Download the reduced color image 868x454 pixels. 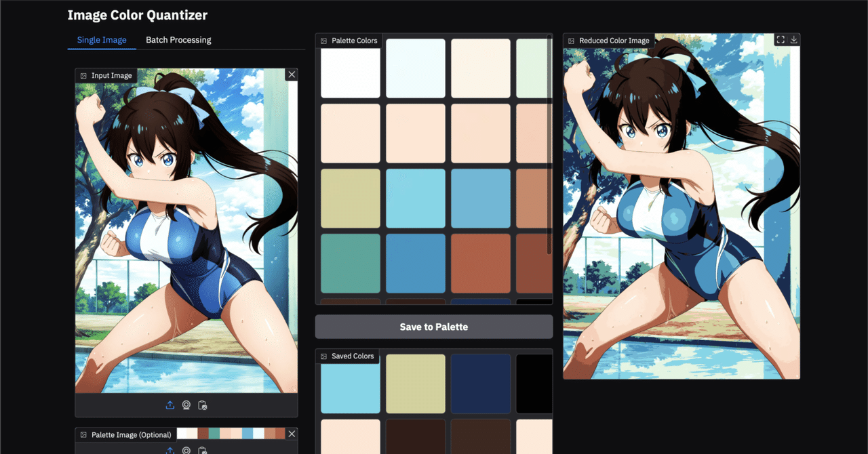coord(794,39)
